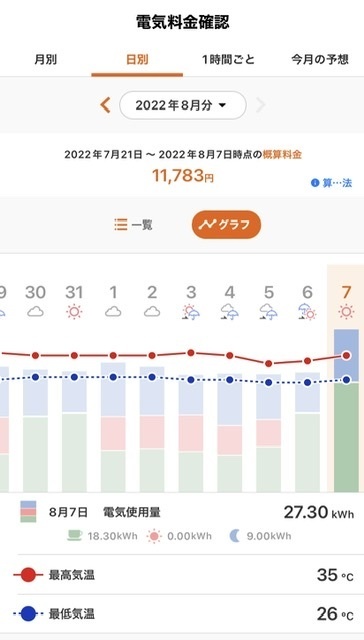Tap moon icon for 9.00kWh night usage
Image resolution: width=364 pixels, height=640 pixels.
point(235,536)
